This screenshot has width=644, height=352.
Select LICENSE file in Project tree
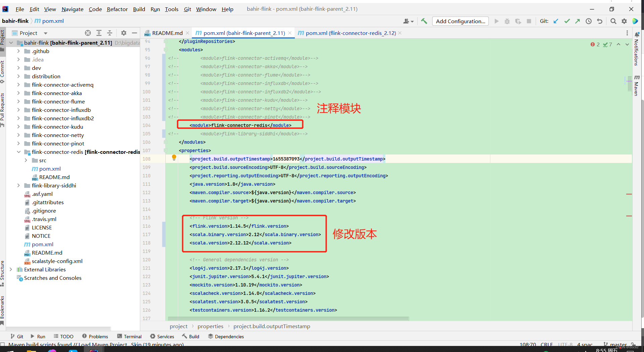[42, 227]
